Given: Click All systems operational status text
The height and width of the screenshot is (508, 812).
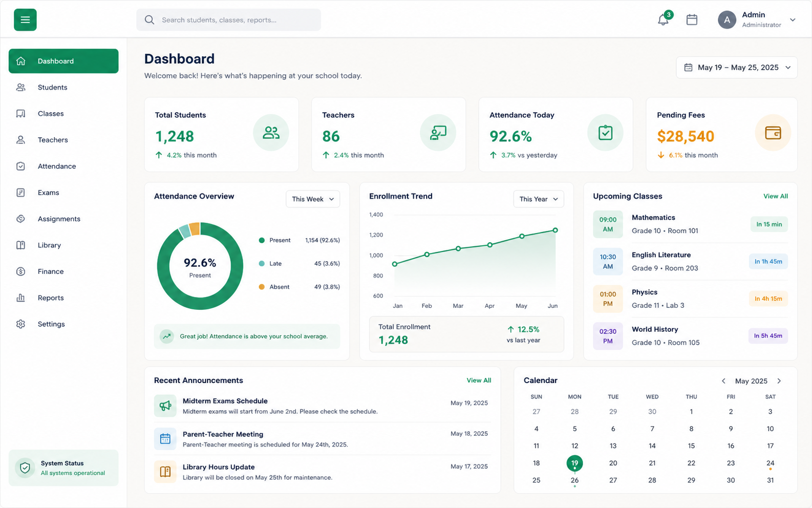Looking at the screenshot, I should click(73, 473).
